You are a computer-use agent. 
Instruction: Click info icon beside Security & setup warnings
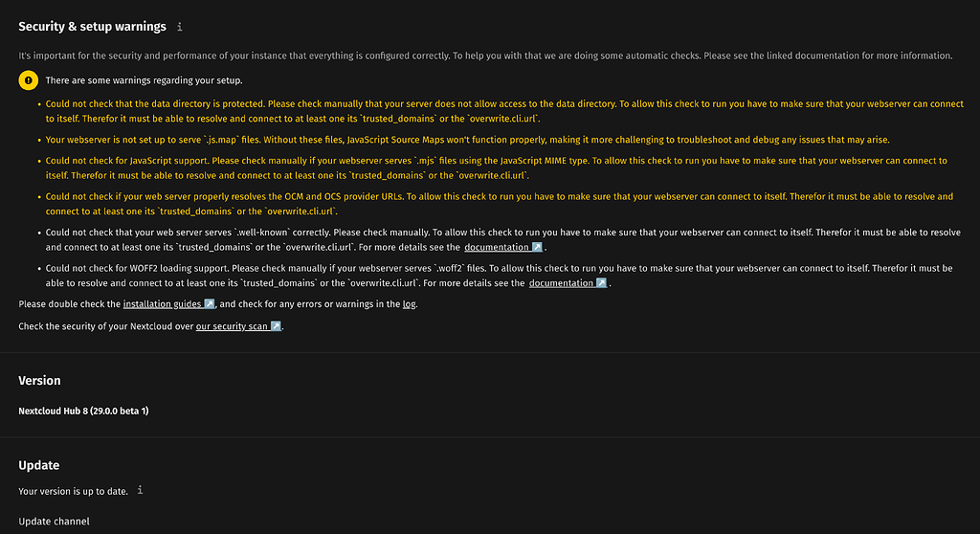pyautogui.click(x=180, y=28)
